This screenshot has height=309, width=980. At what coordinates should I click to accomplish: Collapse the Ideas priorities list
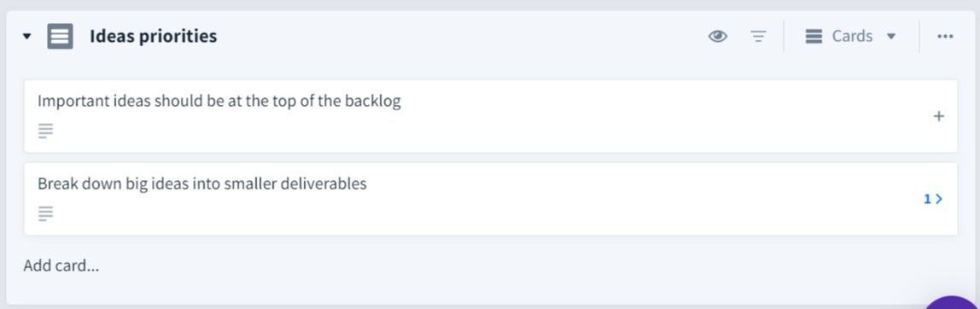(26, 37)
